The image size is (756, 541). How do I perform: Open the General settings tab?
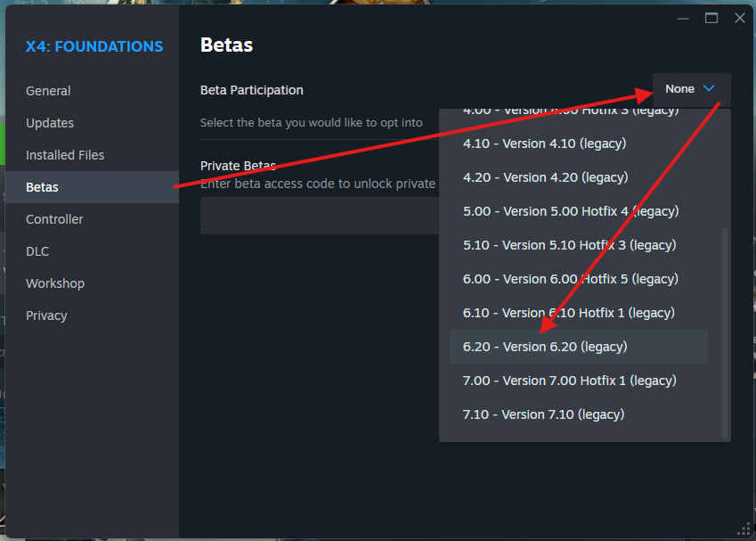(x=48, y=91)
